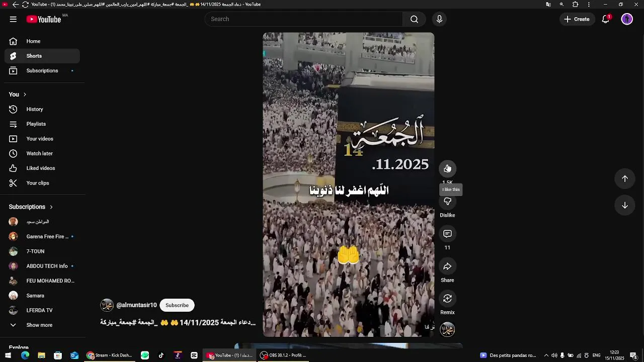Reload the page from title bar
This screenshot has width=644, height=362.
25,5
